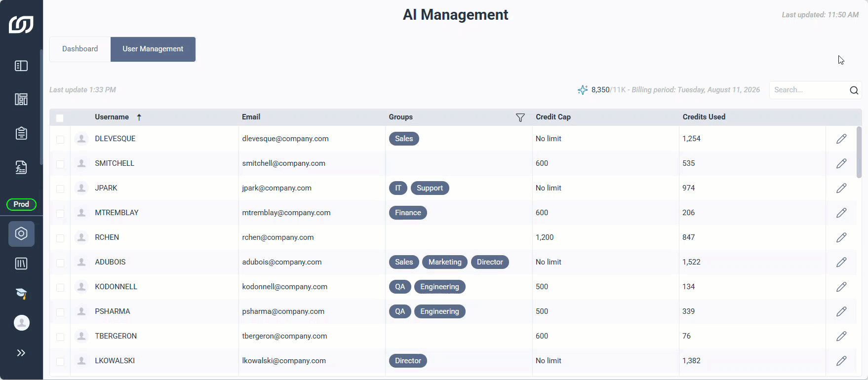Edit the SMITCHELL user row

pyautogui.click(x=841, y=163)
